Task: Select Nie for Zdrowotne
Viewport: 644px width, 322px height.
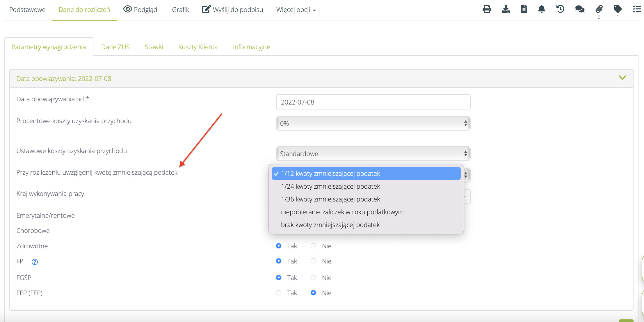Action: tap(313, 246)
